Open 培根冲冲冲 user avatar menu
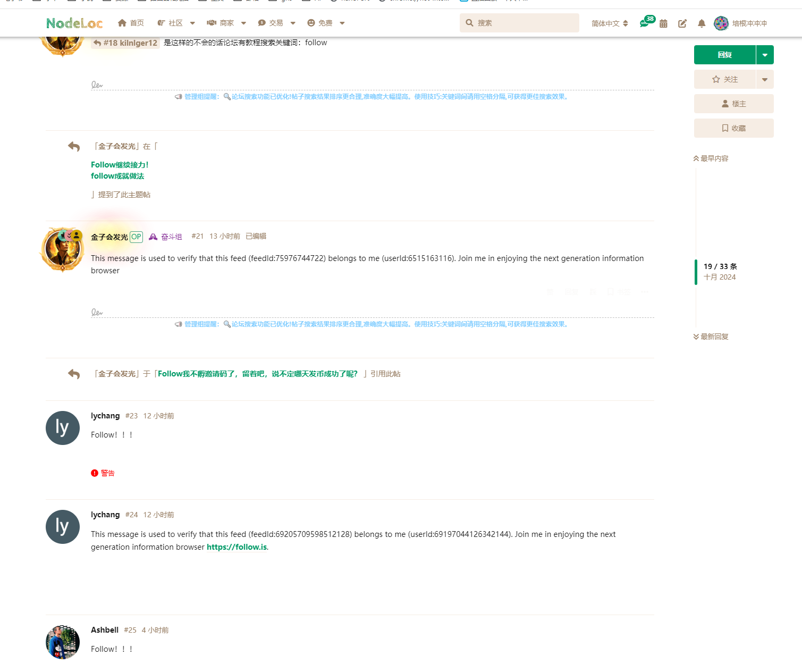 (740, 23)
